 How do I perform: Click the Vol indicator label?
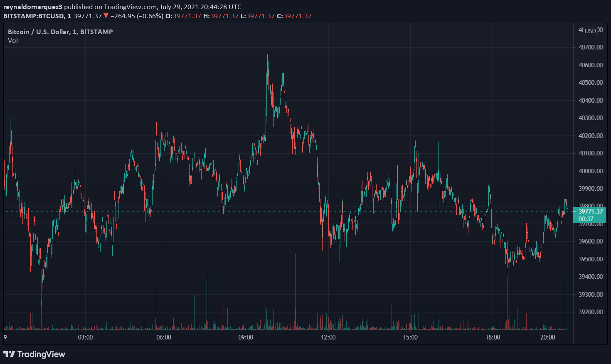pyautogui.click(x=13, y=40)
